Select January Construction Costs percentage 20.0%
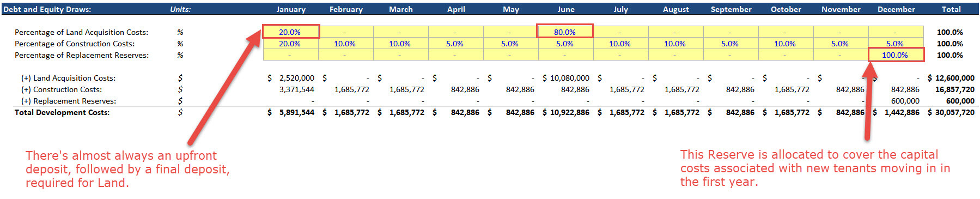980x199 pixels. (290, 44)
